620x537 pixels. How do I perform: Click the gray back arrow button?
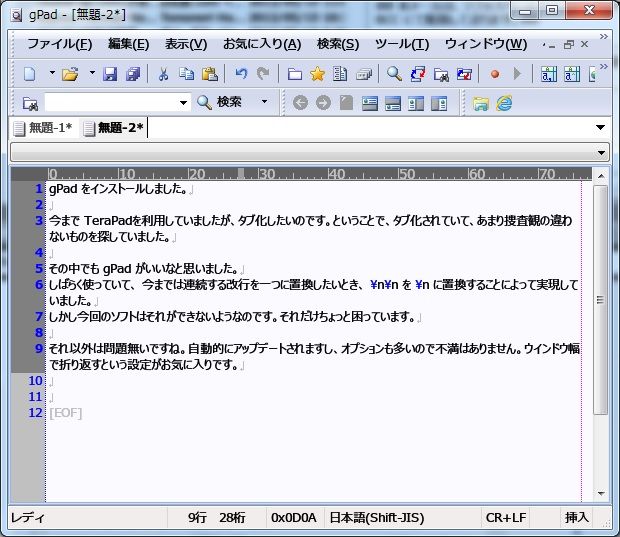coord(301,103)
